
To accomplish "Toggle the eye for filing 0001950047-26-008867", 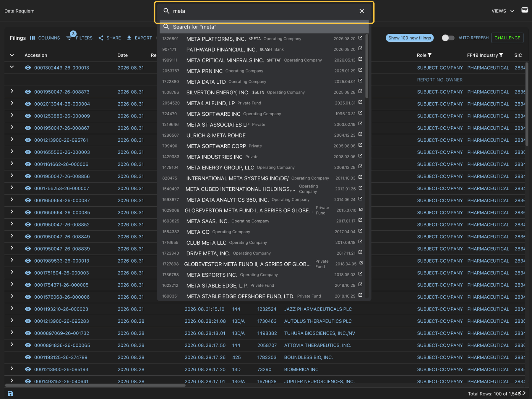I will 28,128.
